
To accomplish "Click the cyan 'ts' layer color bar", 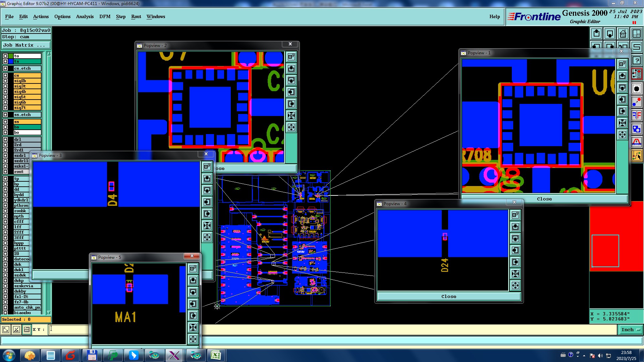I will click(x=27, y=61).
